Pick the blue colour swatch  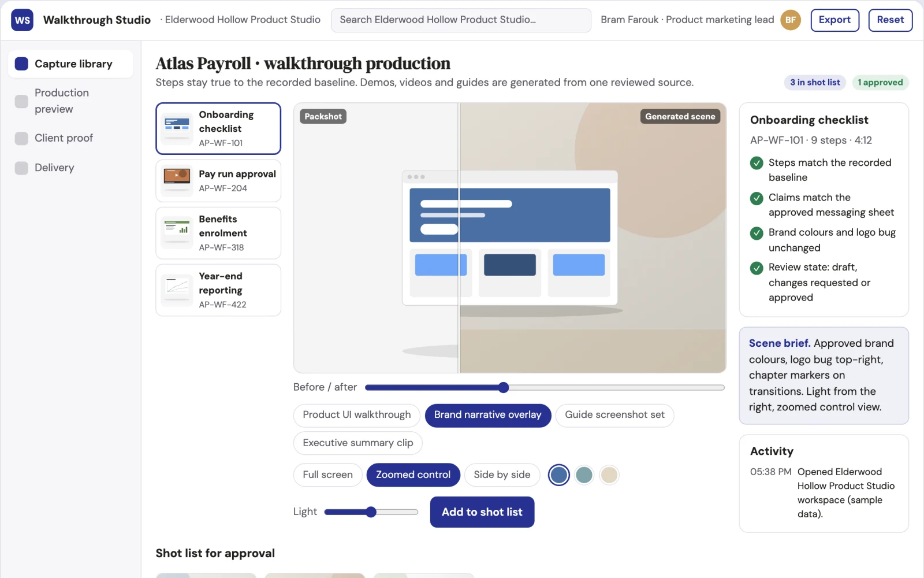coord(558,475)
